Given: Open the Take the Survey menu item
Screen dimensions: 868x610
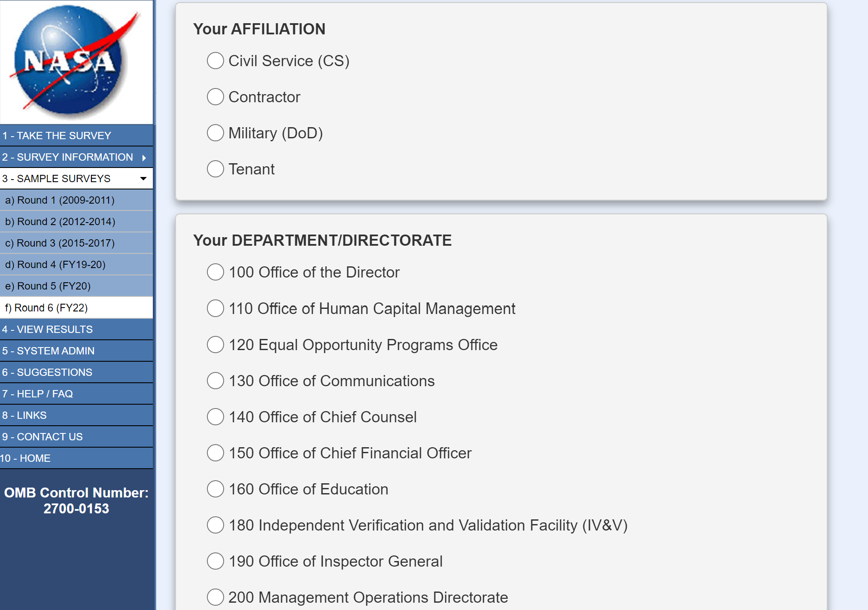Looking at the screenshot, I should [x=57, y=136].
